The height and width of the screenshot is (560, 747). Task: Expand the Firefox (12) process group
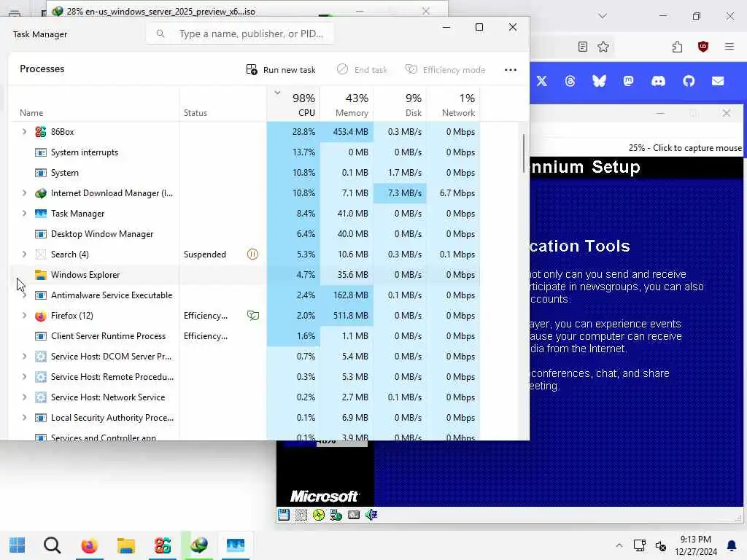pos(24,315)
